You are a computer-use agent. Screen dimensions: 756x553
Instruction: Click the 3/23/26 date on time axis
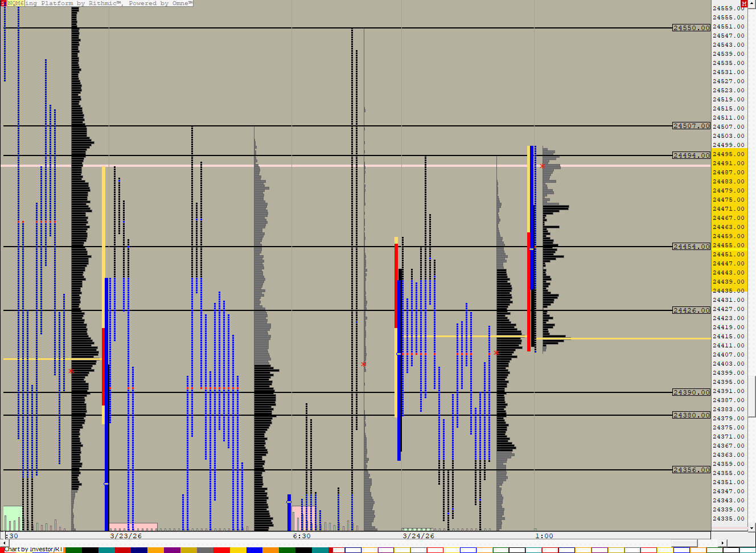[126, 536]
